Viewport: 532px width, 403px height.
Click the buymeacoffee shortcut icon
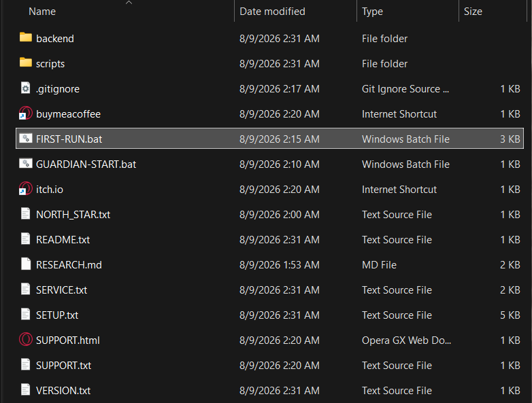pos(25,113)
